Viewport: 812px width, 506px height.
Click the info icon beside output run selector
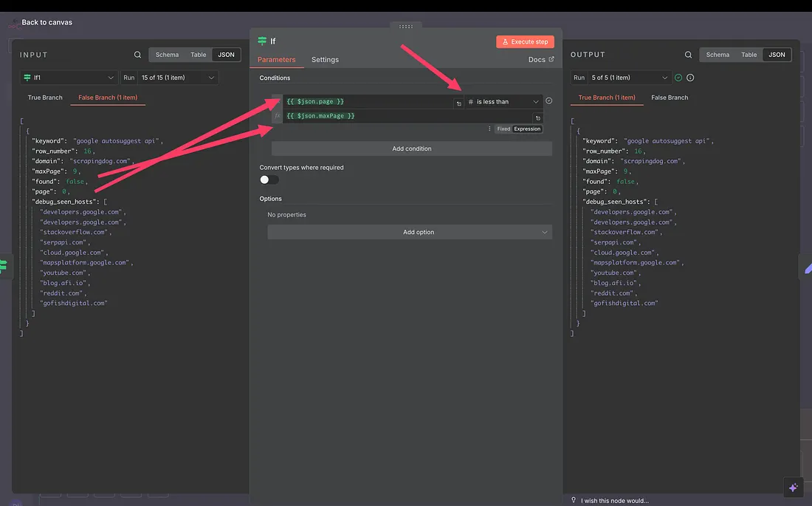tap(690, 78)
